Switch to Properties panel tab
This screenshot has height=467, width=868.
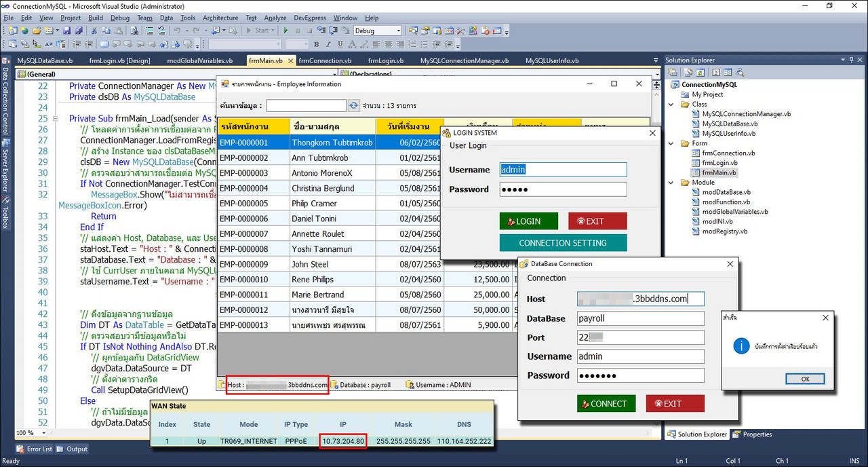(752, 434)
